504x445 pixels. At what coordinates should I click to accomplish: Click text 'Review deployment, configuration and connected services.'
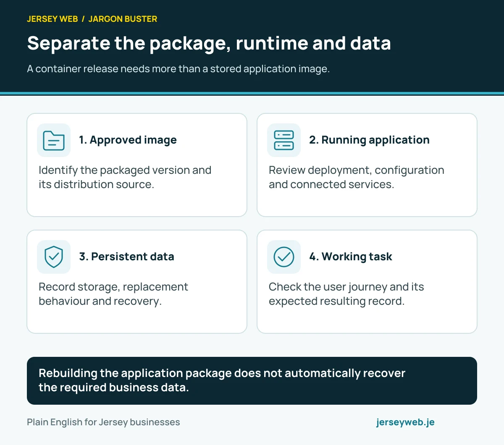356,177
